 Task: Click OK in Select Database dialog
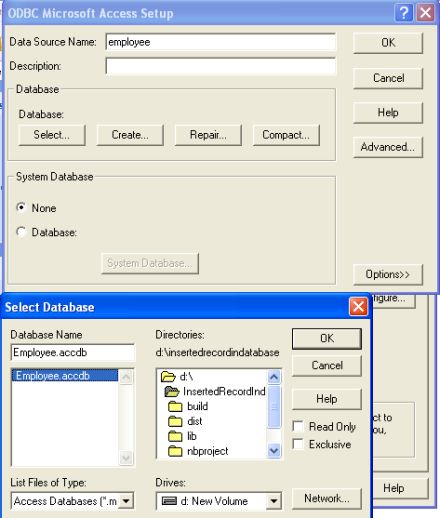click(x=327, y=339)
